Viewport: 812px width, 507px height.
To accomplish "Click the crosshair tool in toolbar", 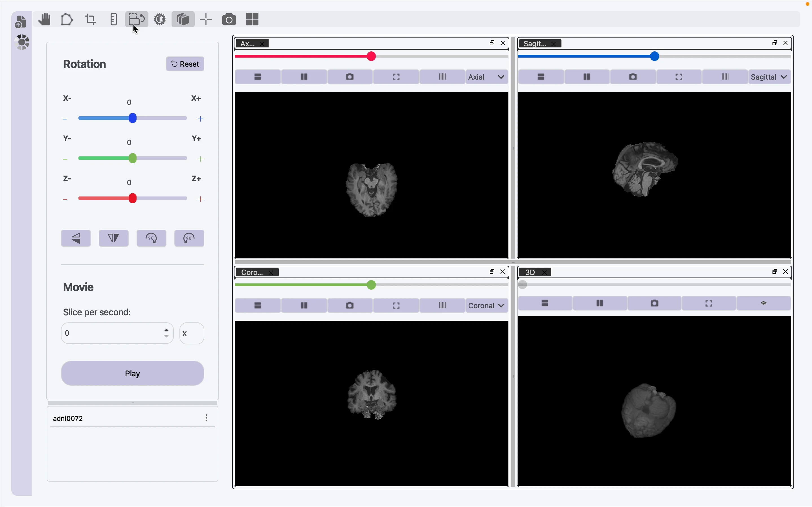I will [x=206, y=19].
